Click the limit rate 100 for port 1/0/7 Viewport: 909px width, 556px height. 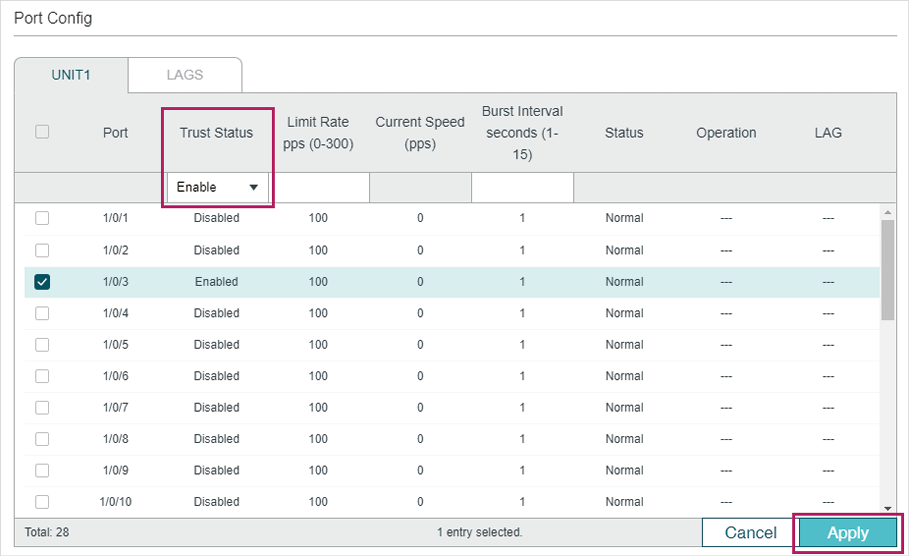click(x=318, y=408)
